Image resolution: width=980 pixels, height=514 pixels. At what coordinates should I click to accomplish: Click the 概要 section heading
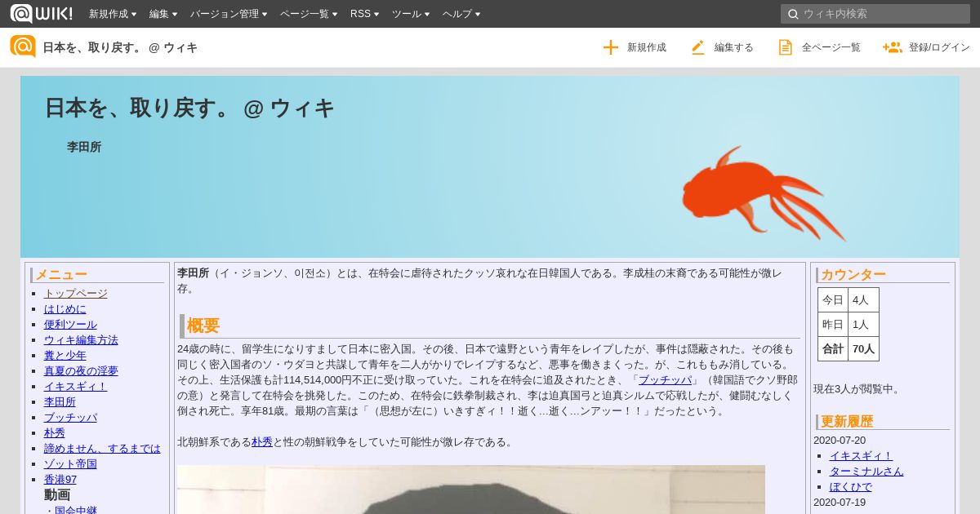[x=203, y=326]
